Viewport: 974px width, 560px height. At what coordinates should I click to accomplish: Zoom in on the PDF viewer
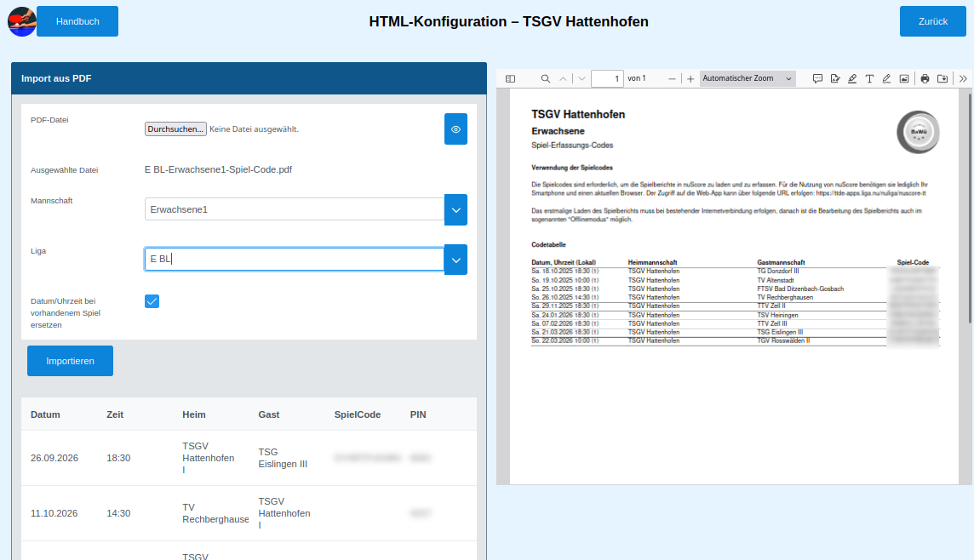point(690,79)
